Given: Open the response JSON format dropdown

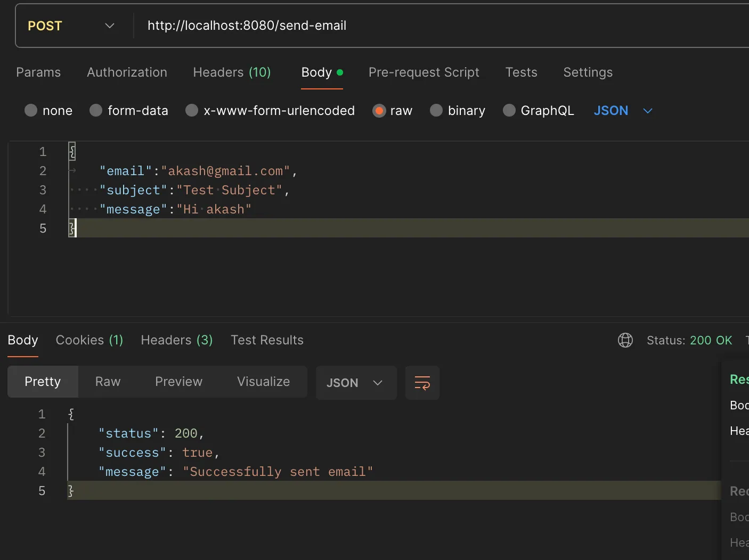Looking at the screenshot, I should tap(355, 383).
